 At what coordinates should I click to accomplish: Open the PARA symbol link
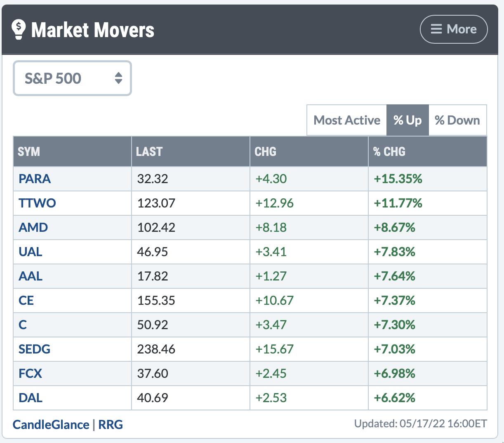click(35, 179)
